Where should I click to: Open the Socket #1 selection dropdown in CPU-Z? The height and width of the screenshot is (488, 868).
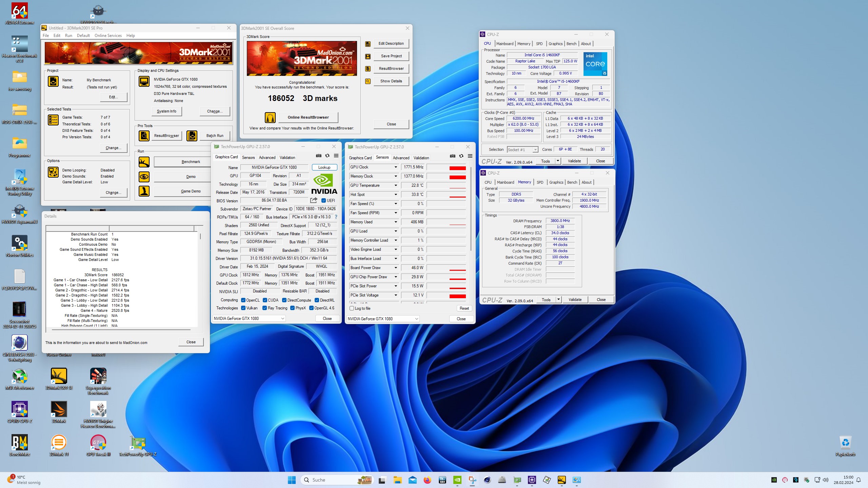click(522, 150)
